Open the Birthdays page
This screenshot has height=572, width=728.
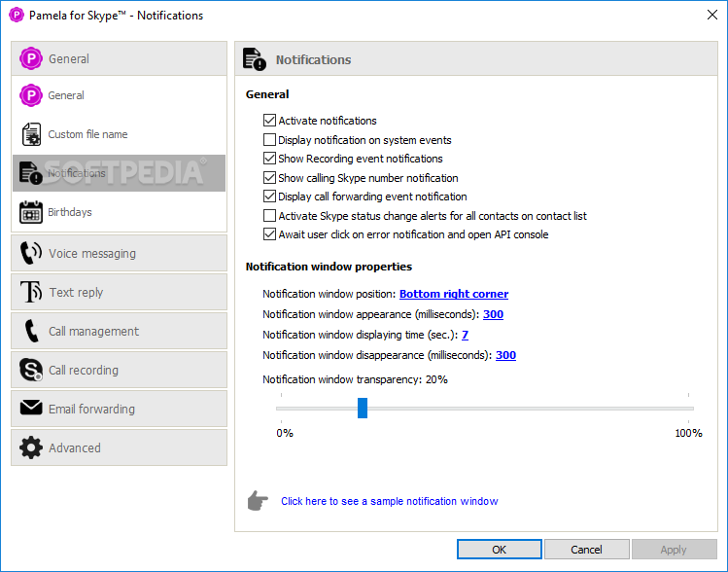click(x=119, y=212)
